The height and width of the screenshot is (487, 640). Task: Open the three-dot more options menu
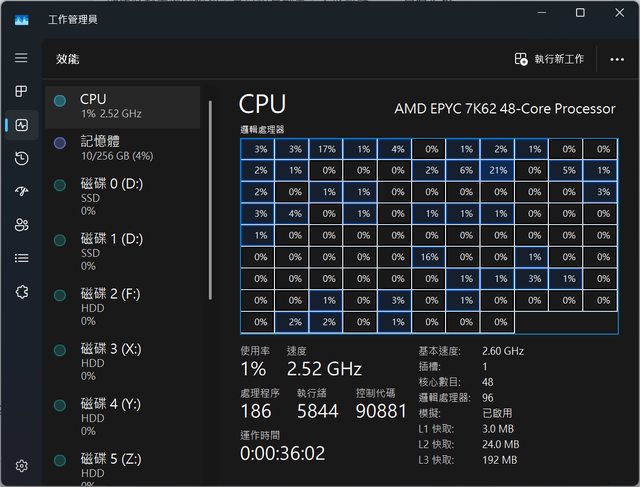click(x=617, y=60)
